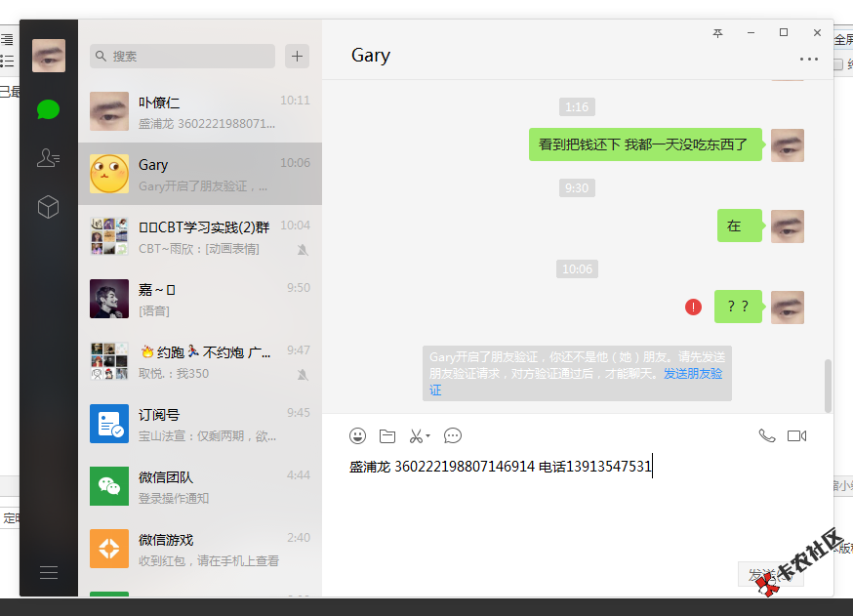The width and height of the screenshot is (853, 616).
Task: Click the mute bell icon on 约跑 group
Action: (x=303, y=375)
